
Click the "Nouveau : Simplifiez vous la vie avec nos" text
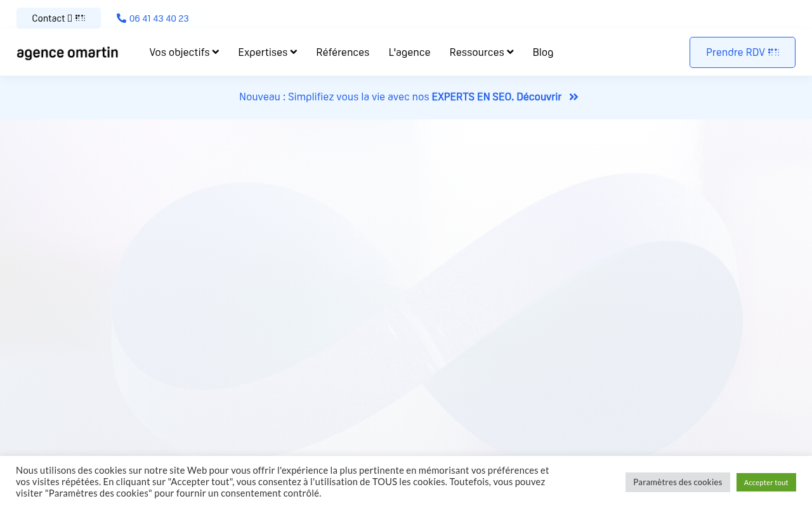click(x=334, y=97)
